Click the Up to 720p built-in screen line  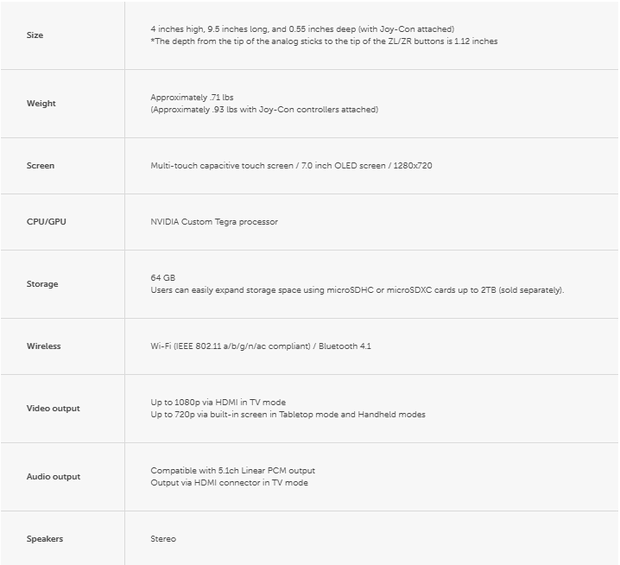288,414
